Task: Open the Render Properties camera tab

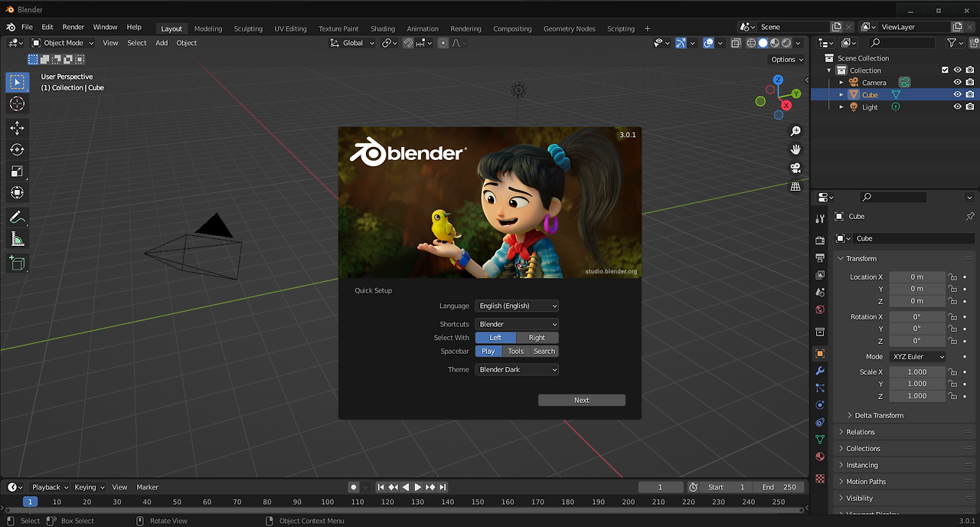Action: coord(819,239)
